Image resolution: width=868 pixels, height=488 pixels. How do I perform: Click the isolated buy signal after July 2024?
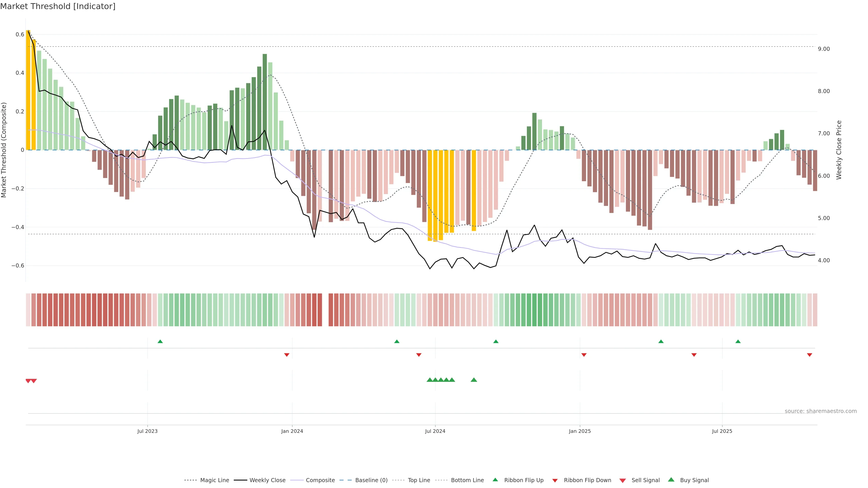coord(474,380)
